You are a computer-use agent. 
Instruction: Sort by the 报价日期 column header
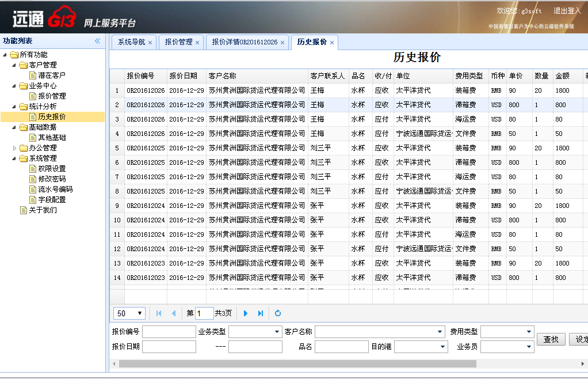click(x=186, y=76)
